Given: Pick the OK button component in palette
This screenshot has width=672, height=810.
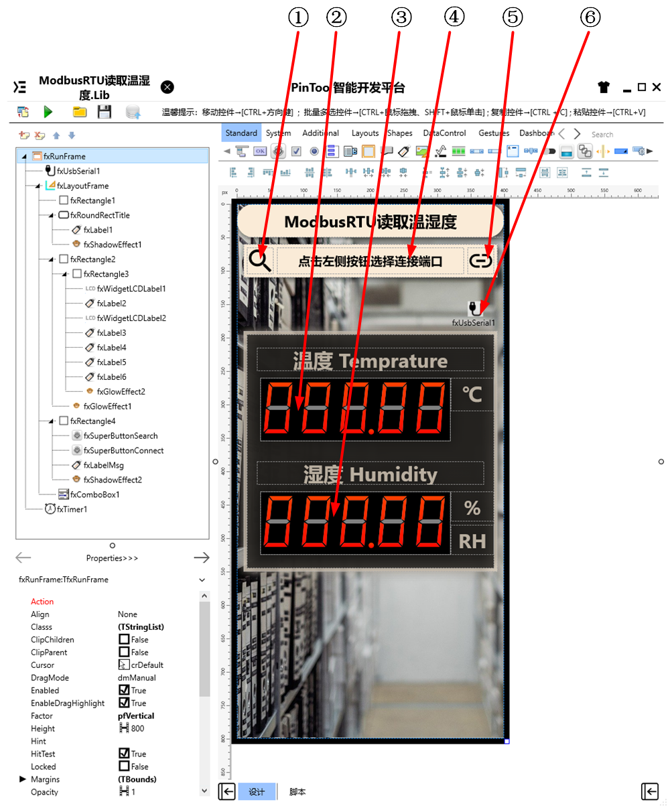Looking at the screenshot, I should 260,151.
